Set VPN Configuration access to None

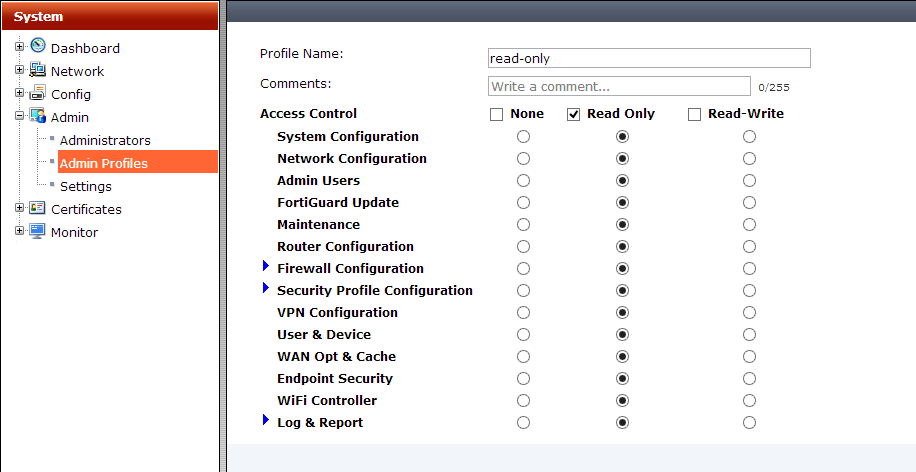(x=523, y=313)
